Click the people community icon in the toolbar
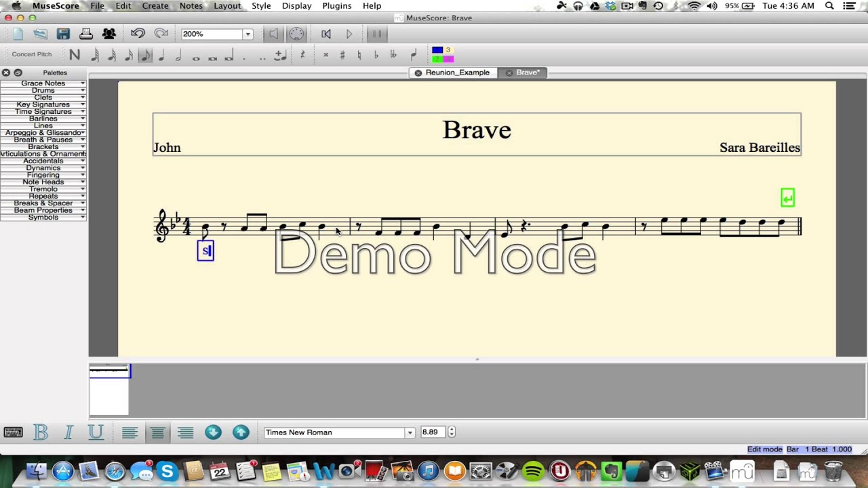The height and width of the screenshot is (488, 868). (109, 34)
